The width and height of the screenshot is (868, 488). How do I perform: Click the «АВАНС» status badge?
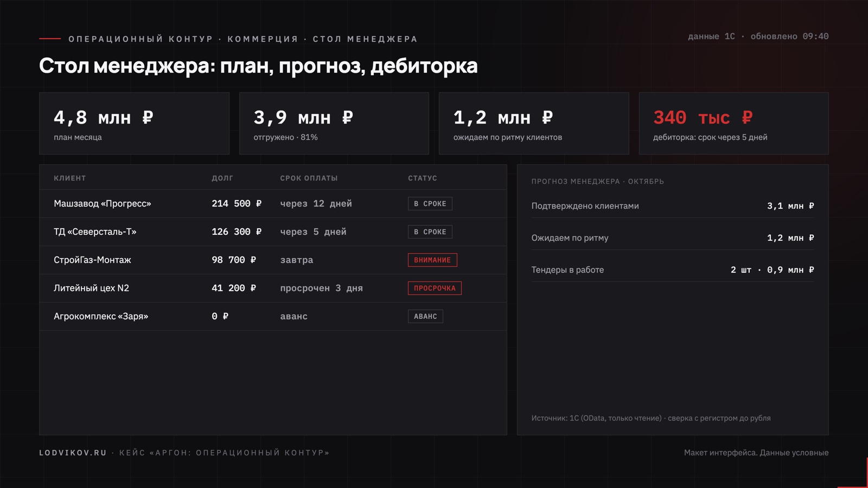[425, 316]
